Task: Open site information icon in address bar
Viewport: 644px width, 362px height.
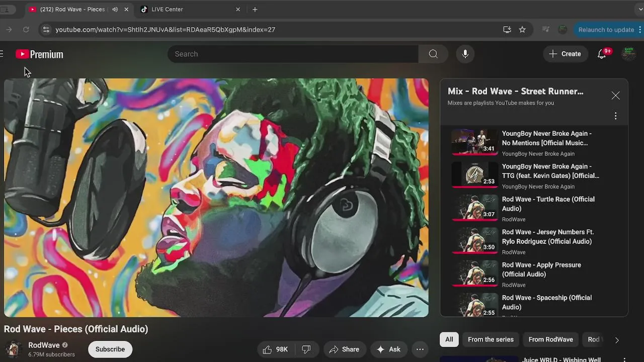Action: coord(46,30)
